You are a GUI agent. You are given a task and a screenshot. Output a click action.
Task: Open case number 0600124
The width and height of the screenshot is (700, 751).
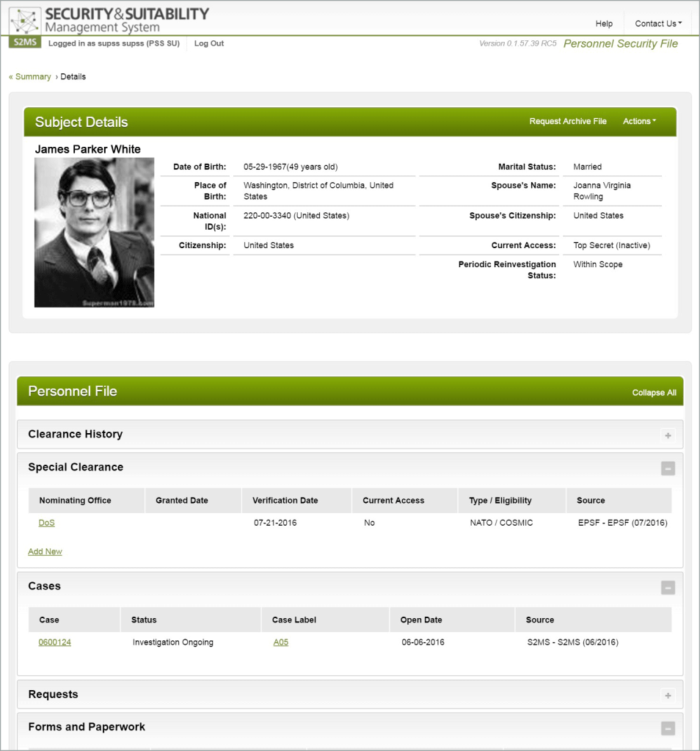pos(55,642)
